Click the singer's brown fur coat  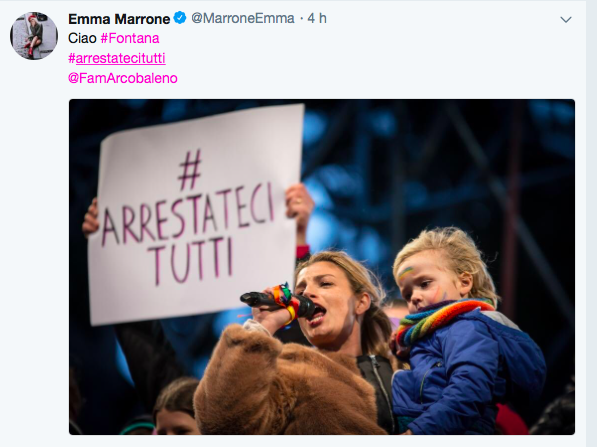tap(282, 381)
